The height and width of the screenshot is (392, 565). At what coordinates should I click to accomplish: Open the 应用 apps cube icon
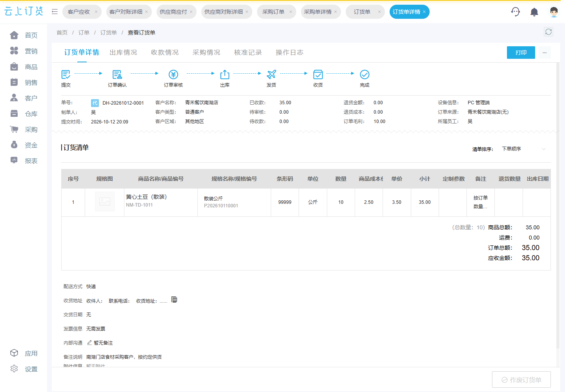pyautogui.click(x=14, y=353)
